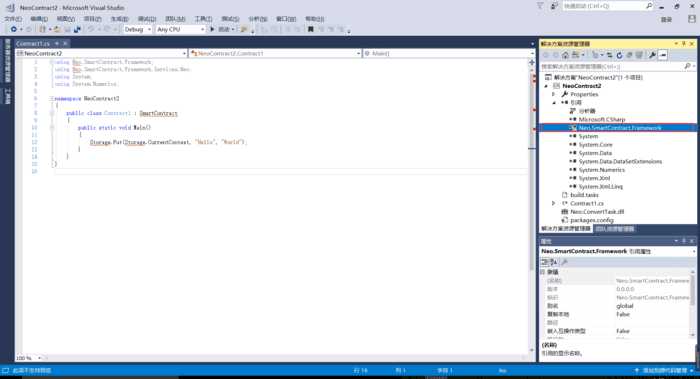Toggle the Preview Selected Items button
700x379 pixels.
click(663, 55)
